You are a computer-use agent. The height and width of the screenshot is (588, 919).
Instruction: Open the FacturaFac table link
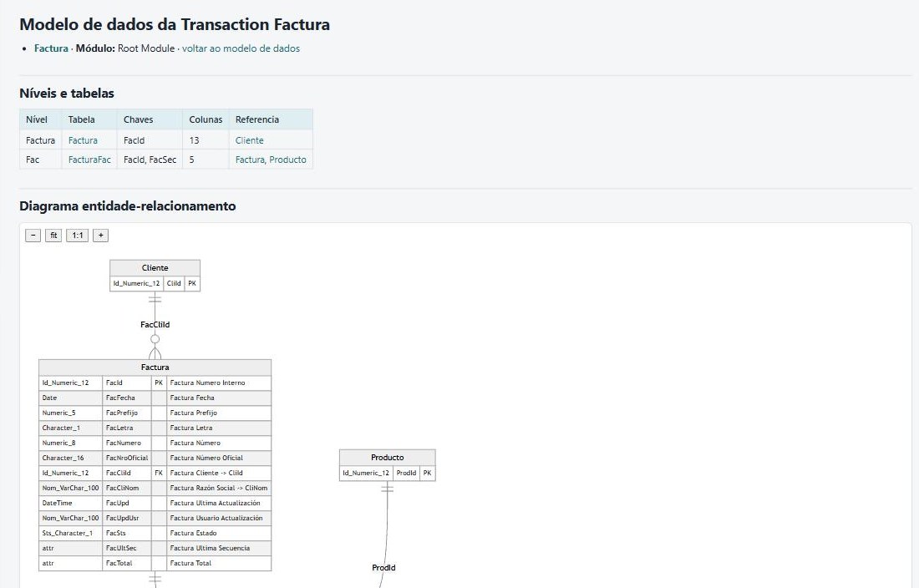[x=89, y=160]
